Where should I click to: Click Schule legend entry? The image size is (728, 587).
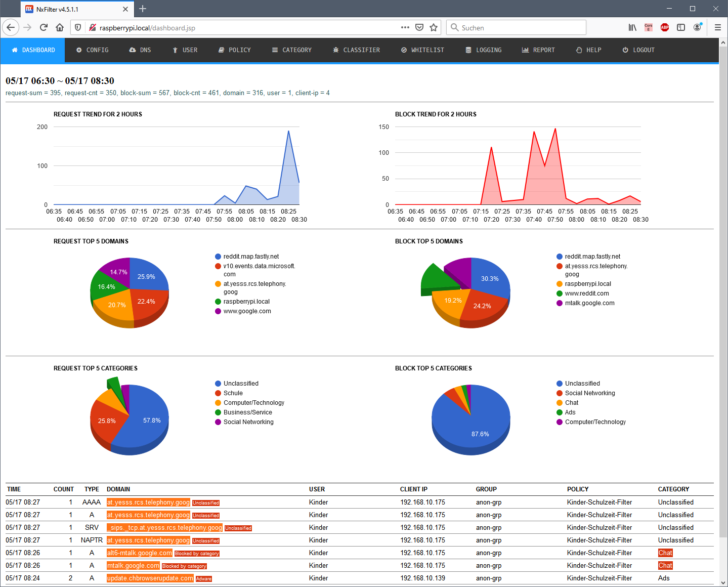click(x=229, y=393)
